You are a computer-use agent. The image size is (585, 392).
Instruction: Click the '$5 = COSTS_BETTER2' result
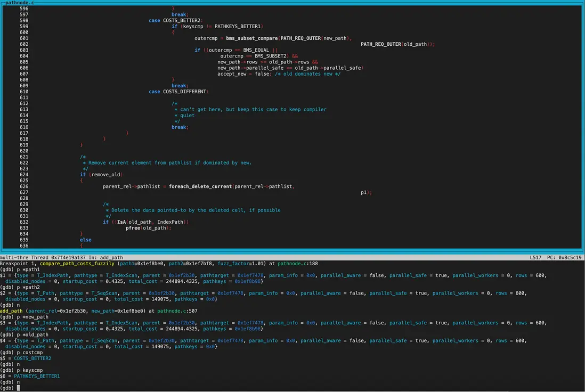click(26, 358)
